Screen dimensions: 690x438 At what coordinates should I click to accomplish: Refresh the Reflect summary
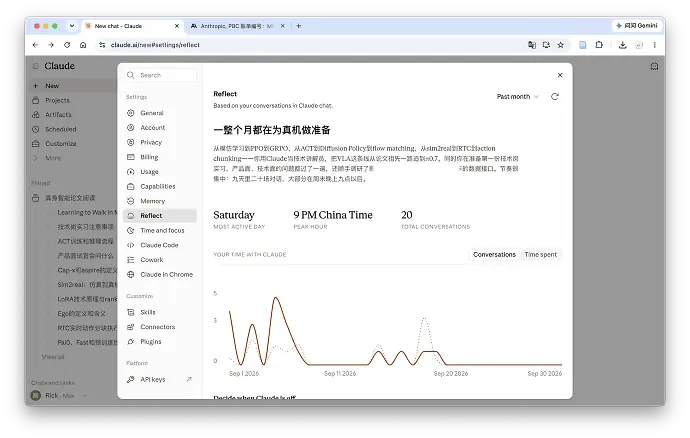555,96
